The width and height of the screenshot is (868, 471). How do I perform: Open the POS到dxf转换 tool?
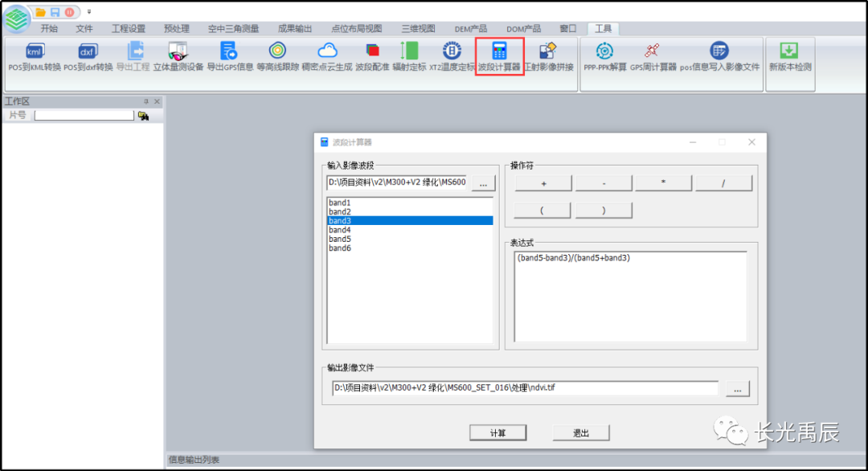point(88,51)
